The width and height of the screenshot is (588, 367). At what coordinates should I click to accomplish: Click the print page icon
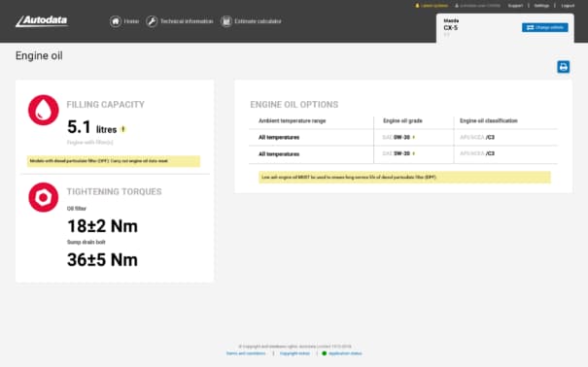click(x=564, y=67)
